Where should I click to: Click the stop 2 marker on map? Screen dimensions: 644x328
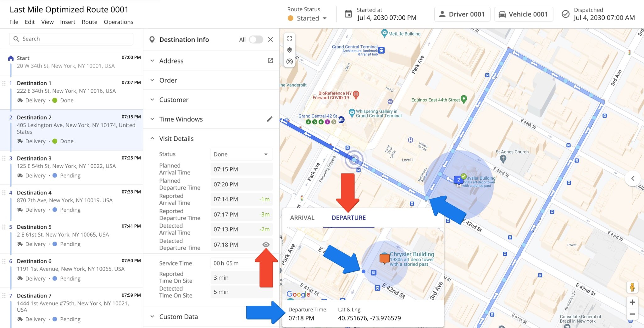(458, 180)
